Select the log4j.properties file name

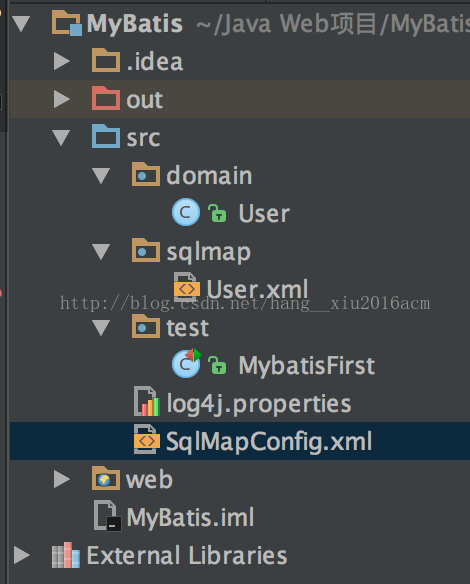(259, 404)
